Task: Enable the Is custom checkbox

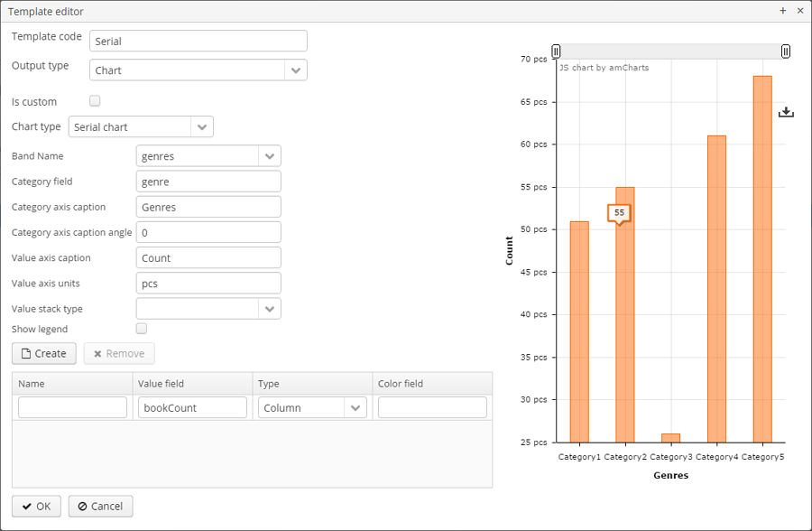Action: tap(95, 101)
